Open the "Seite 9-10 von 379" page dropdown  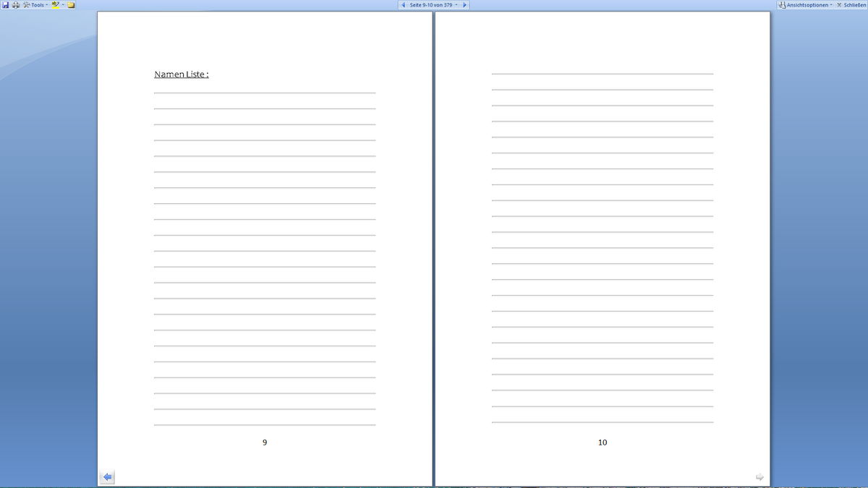click(433, 4)
